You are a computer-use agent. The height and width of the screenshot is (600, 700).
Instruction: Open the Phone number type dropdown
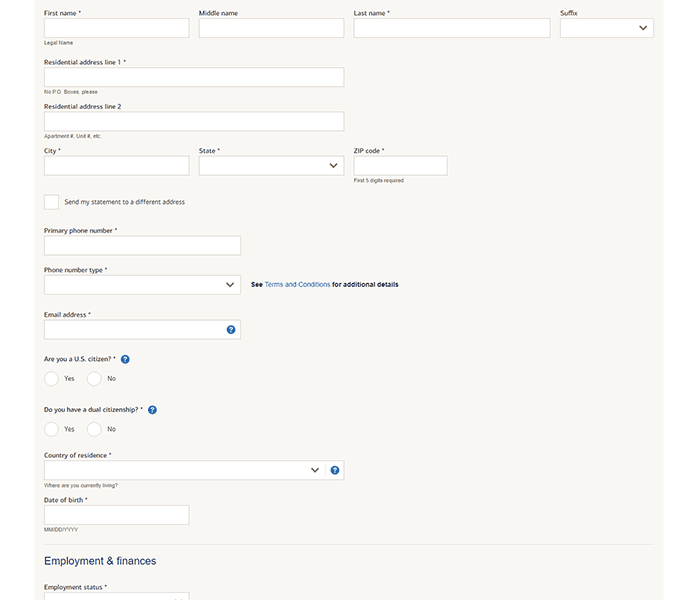click(x=142, y=285)
